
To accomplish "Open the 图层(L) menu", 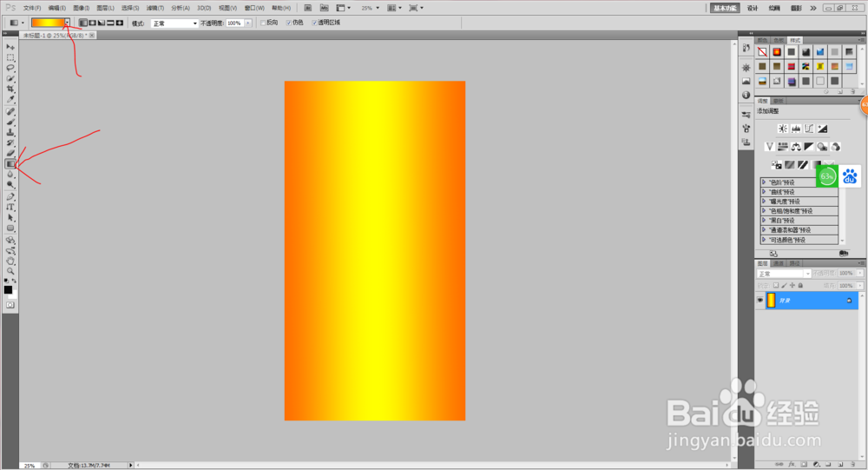I will pos(105,9).
